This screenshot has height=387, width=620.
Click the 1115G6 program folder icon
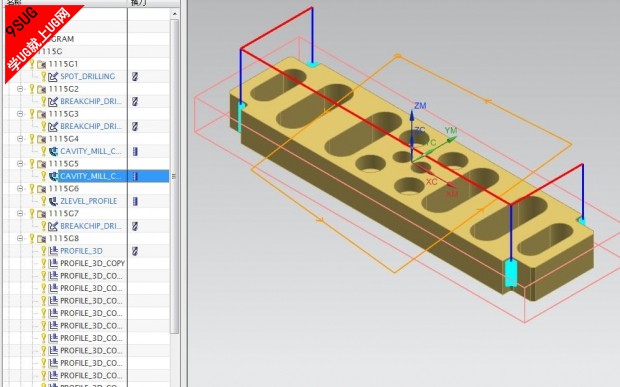(x=42, y=189)
